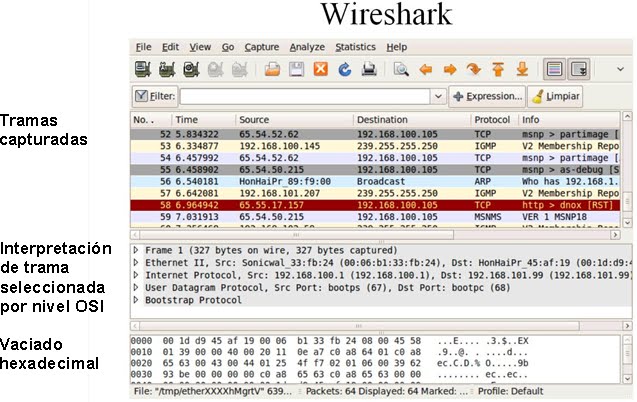Open the Statistics menu
The image size is (637, 402).
tap(355, 47)
